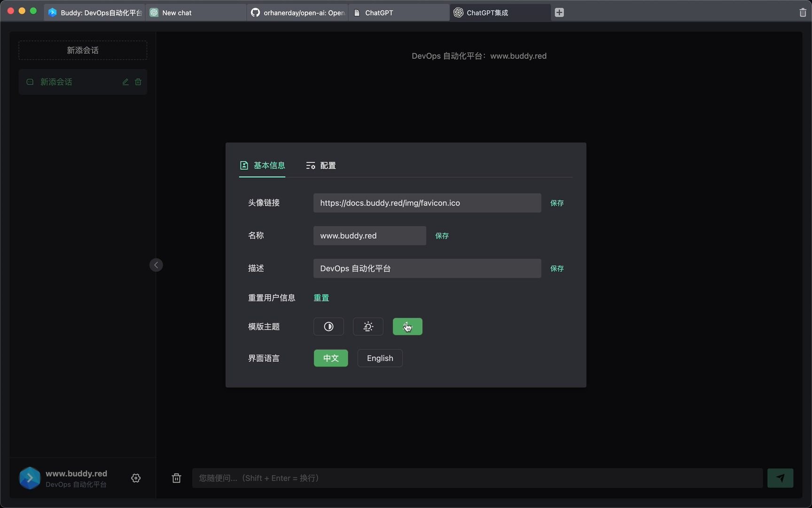This screenshot has height=508, width=812.
Task: Switch to the 配置 tab
Action: pos(321,166)
